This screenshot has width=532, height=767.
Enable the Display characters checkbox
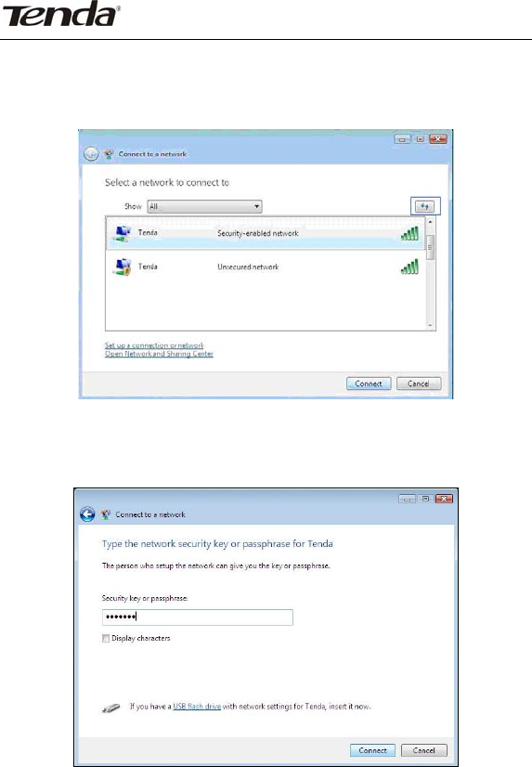coord(106,638)
